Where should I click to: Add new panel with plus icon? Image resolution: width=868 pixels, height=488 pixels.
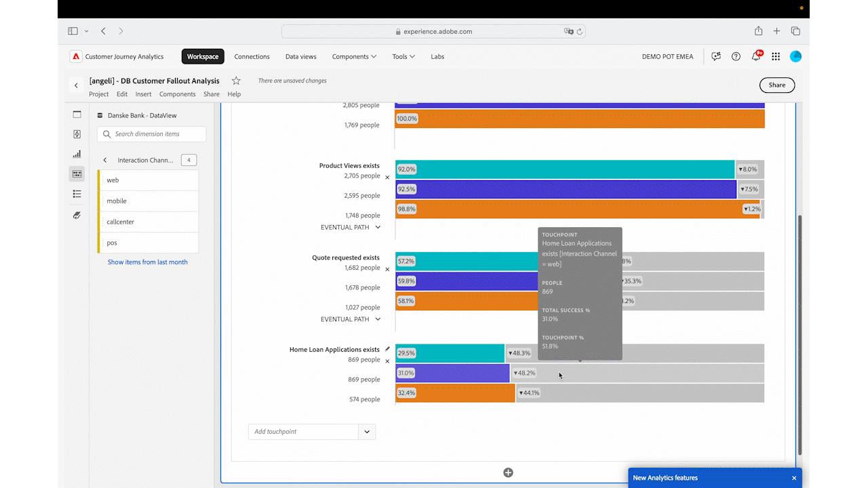coord(508,472)
